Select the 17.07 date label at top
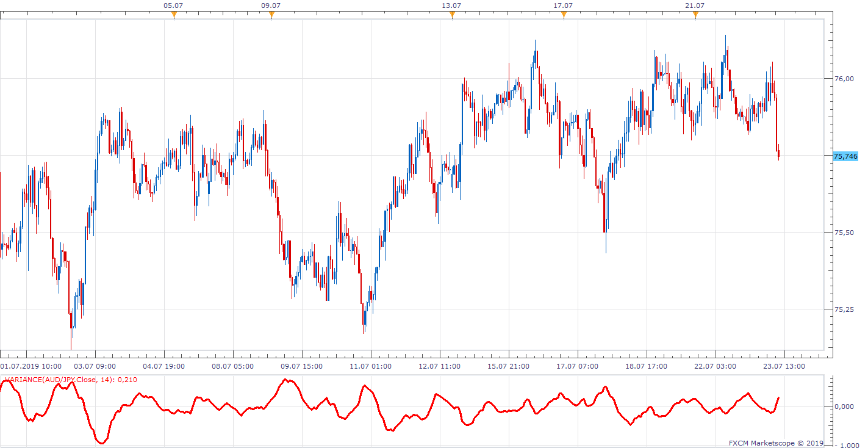 [x=563, y=5]
